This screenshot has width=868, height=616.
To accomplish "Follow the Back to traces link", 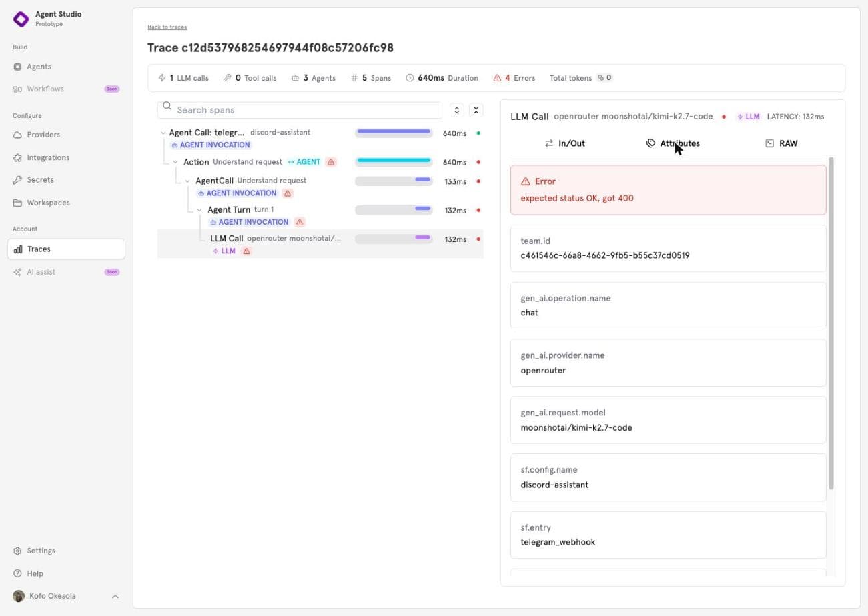I will [167, 27].
